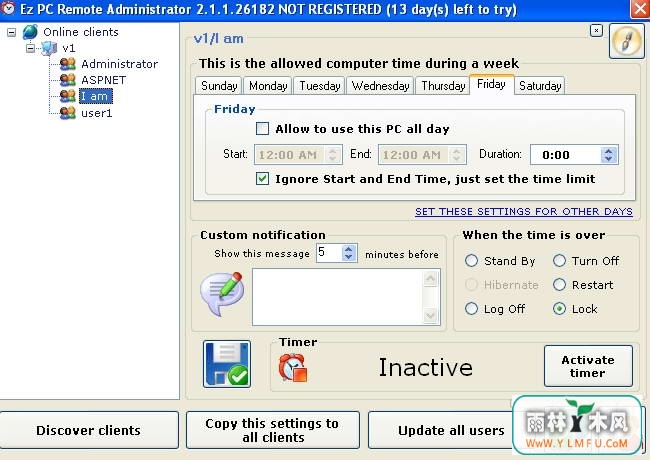Screen dimensions: 650x460
Task: Select the Turn Off radio option
Action: [x=559, y=261]
